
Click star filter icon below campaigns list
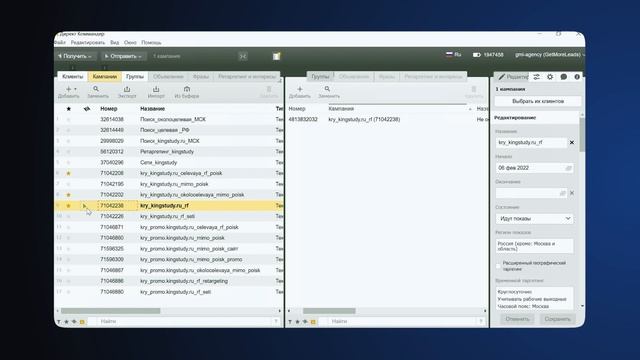click(x=67, y=322)
